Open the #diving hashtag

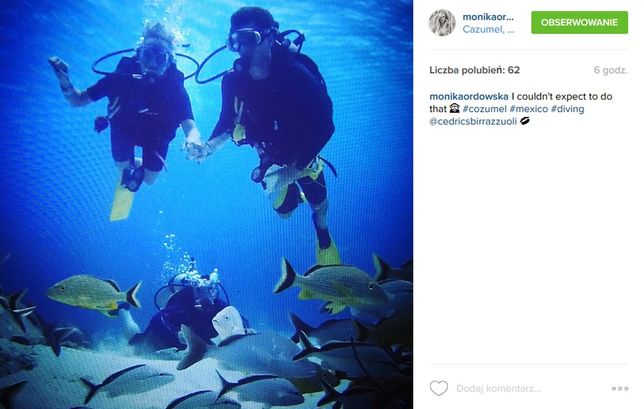pos(567,109)
